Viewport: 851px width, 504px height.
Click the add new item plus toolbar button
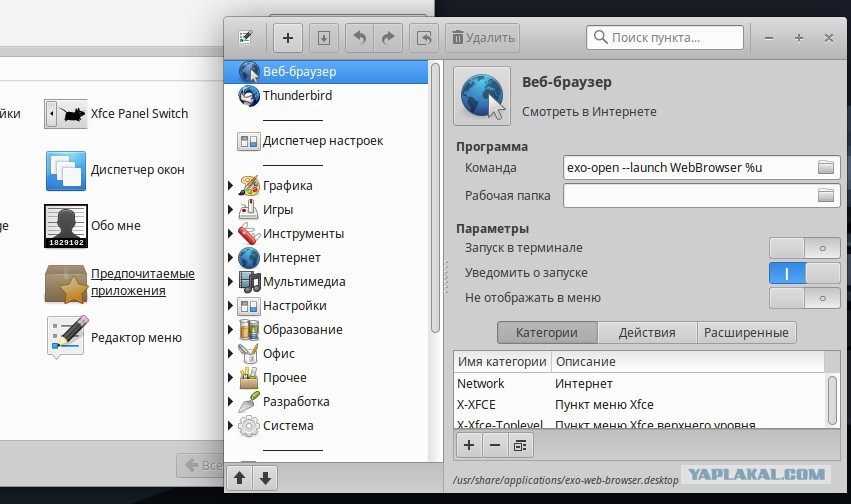tap(288, 38)
